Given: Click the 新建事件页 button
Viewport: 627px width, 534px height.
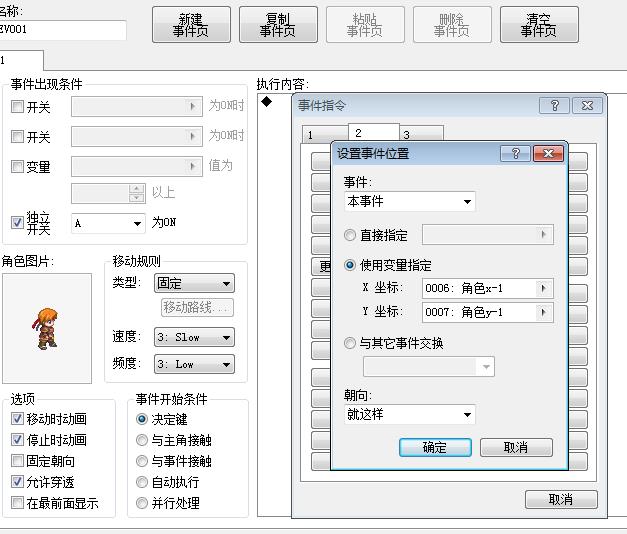Looking at the screenshot, I should click(x=191, y=25).
